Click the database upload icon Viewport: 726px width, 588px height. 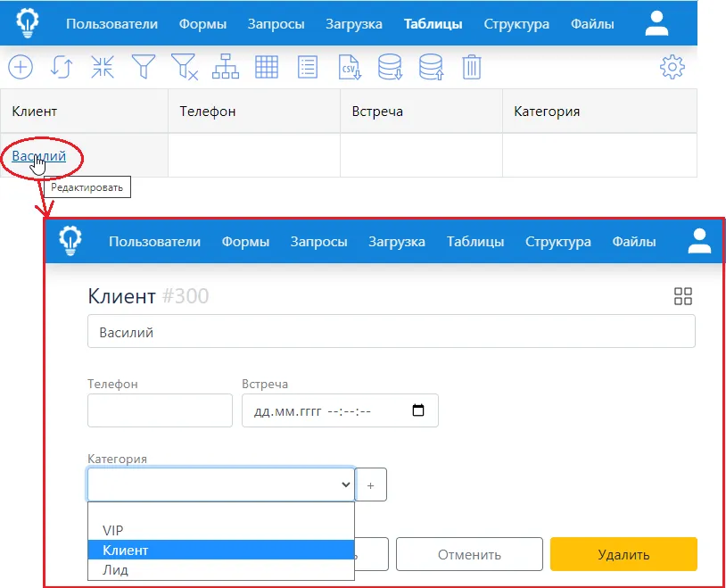[431, 67]
